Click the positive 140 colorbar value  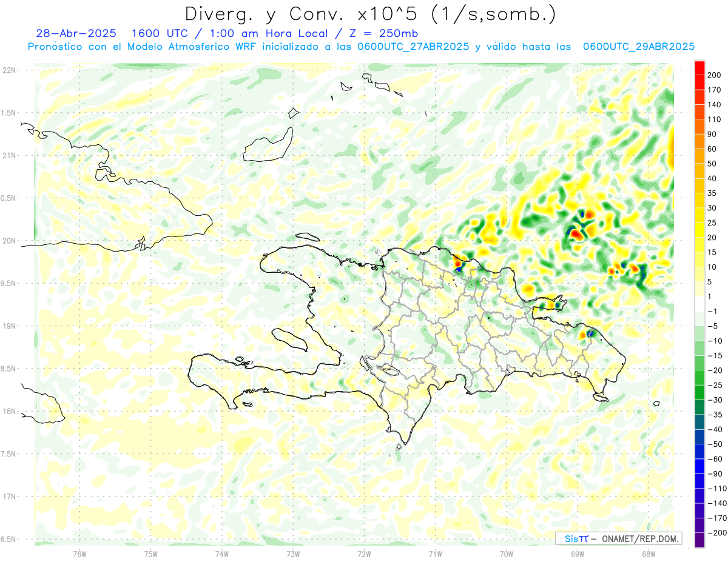click(x=714, y=104)
